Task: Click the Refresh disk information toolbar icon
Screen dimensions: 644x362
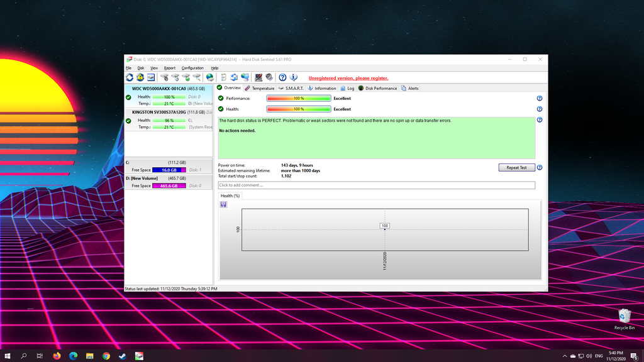Action: pos(130,77)
